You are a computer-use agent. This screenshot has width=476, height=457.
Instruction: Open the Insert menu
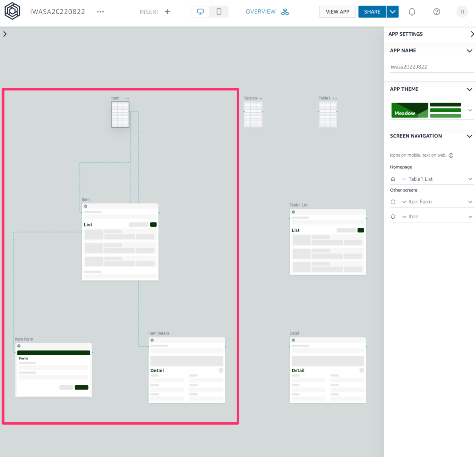[155, 12]
